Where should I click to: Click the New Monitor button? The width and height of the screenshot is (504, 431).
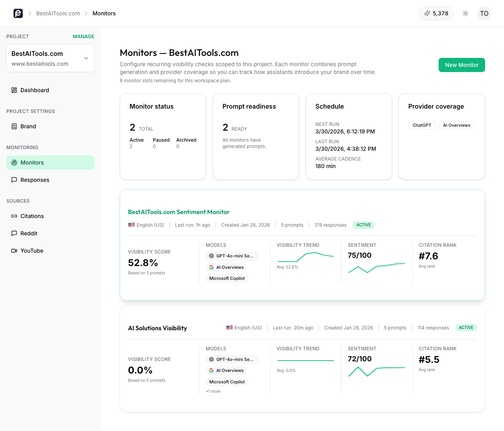[462, 65]
